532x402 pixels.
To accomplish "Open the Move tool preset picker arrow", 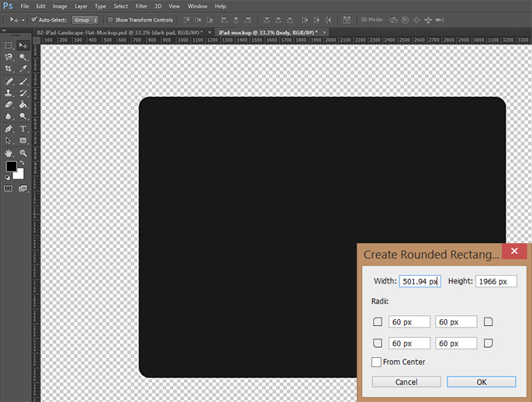I will pyautogui.click(x=23, y=19).
